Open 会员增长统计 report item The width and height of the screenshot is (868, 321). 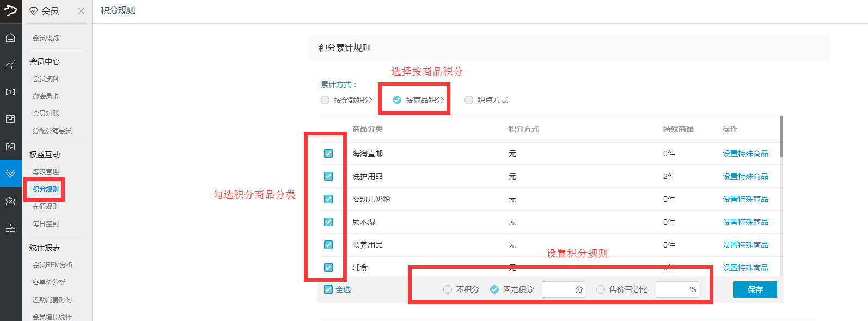point(52,317)
